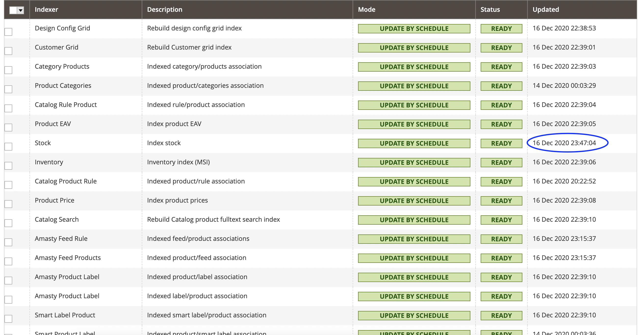
Task: Click the READY status for Catalog Product Rule
Action: tap(501, 181)
